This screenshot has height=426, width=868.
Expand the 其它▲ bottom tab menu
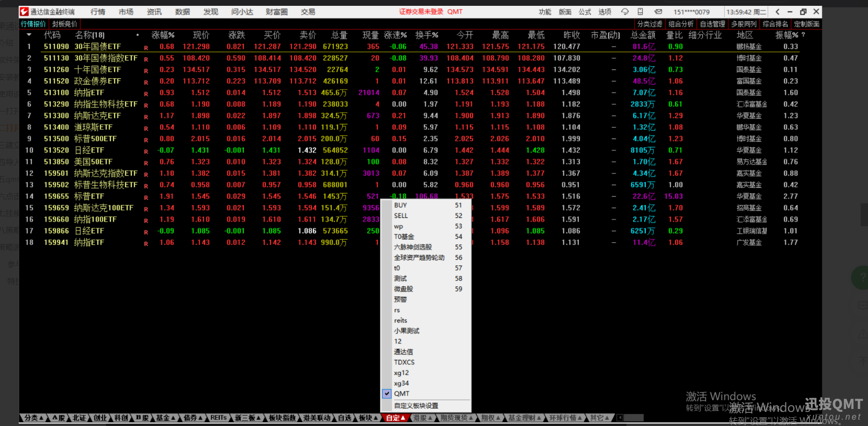coord(600,418)
